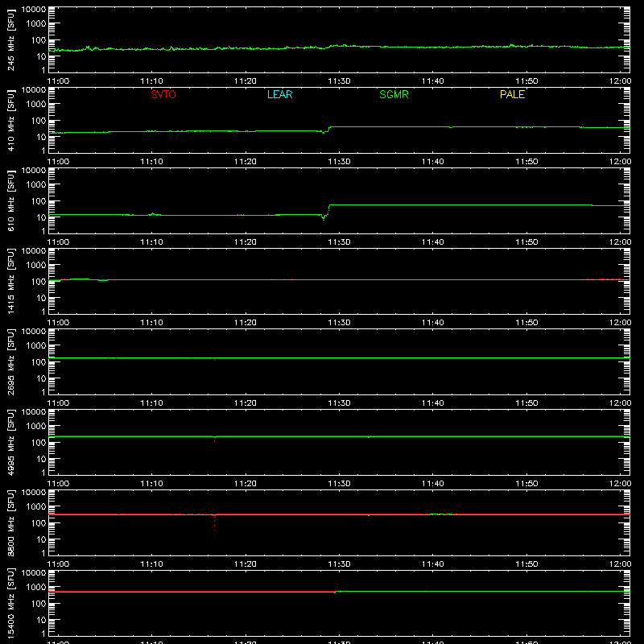The width and height of the screenshot is (644, 644).
Task: Select the 610 MHz [SFU] axis title
Action: point(10,200)
